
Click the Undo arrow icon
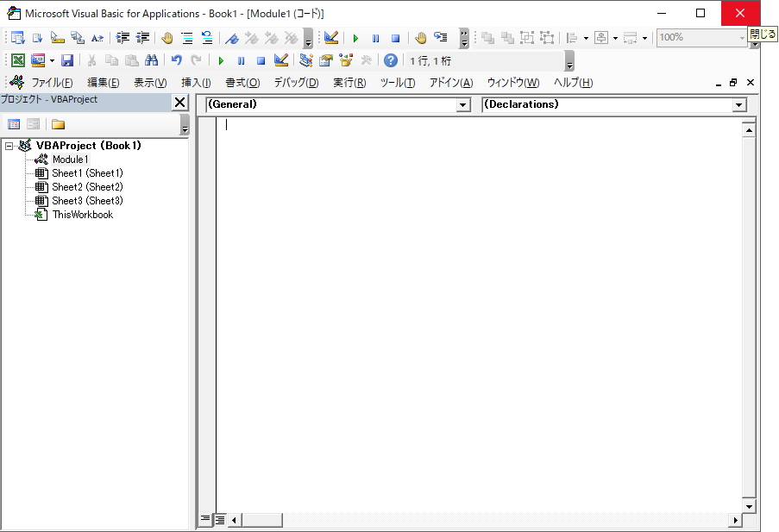(x=176, y=60)
